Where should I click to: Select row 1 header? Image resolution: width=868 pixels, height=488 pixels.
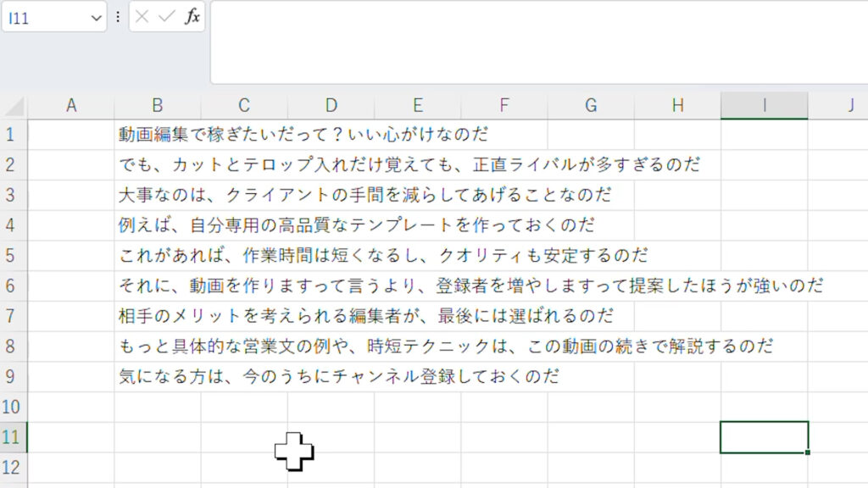[x=12, y=134]
